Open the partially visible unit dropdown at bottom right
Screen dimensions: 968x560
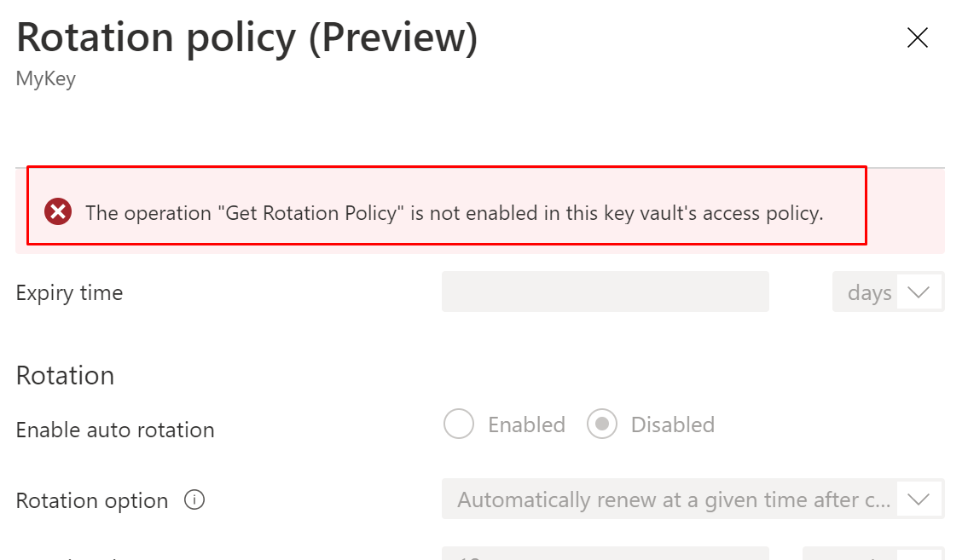[x=872, y=554]
